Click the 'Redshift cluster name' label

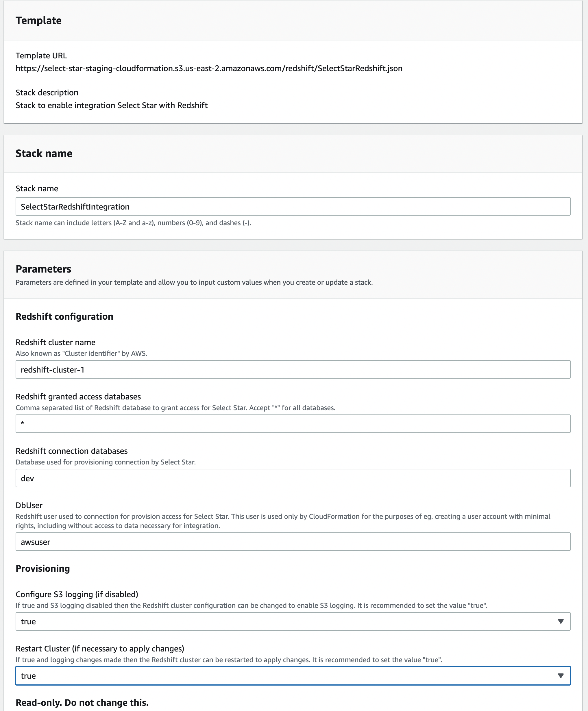pos(56,342)
